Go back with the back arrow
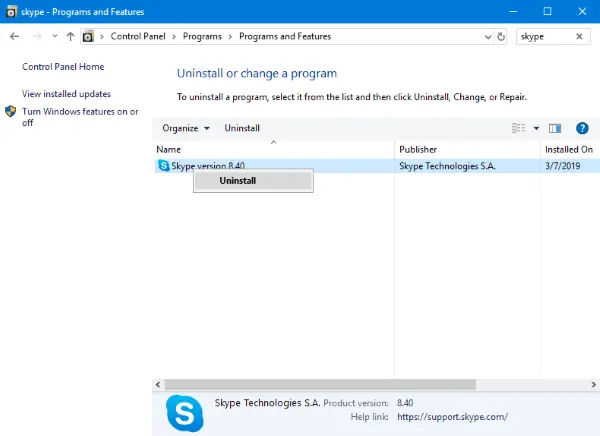Screen dimensions: 600x436 point(15,36)
